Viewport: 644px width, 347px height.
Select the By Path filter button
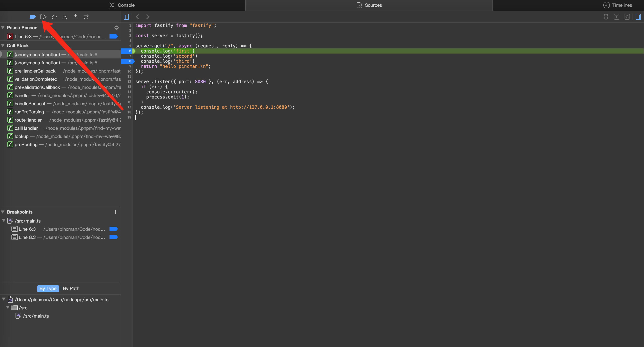[71, 288]
